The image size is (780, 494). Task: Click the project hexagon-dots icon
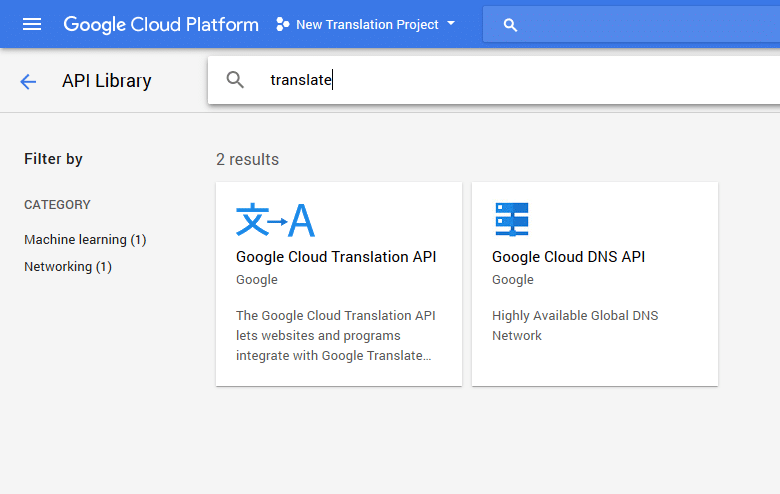click(283, 24)
